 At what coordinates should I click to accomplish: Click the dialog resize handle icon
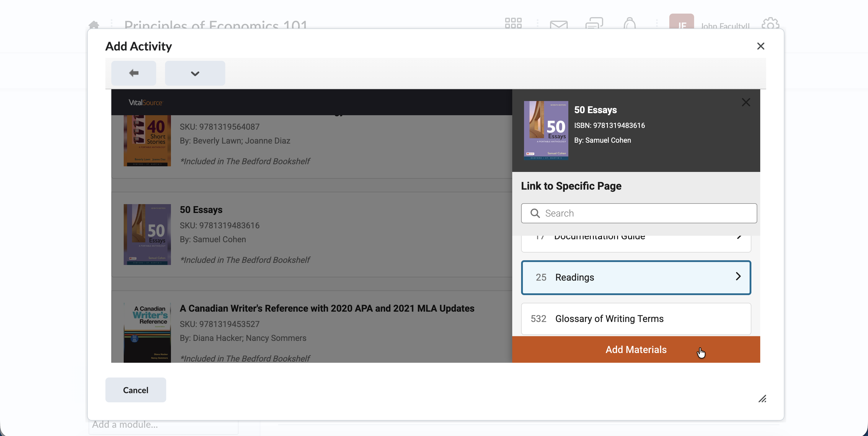coord(762,399)
